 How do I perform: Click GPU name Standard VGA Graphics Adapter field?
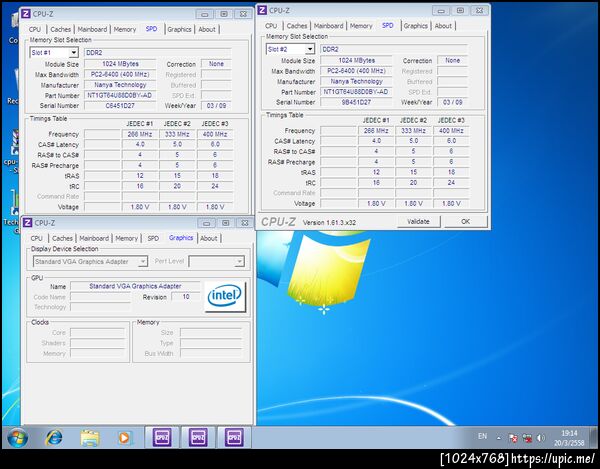click(x=135, y=286)
